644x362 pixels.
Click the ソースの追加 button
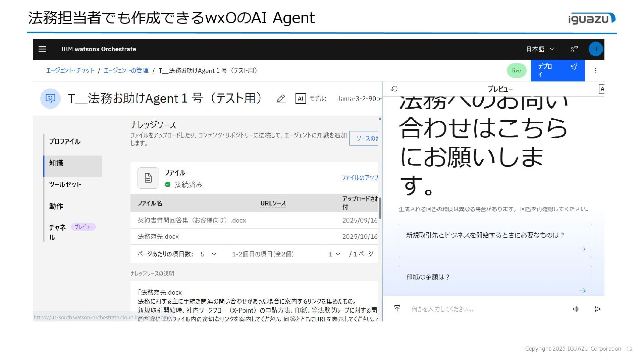364,138
